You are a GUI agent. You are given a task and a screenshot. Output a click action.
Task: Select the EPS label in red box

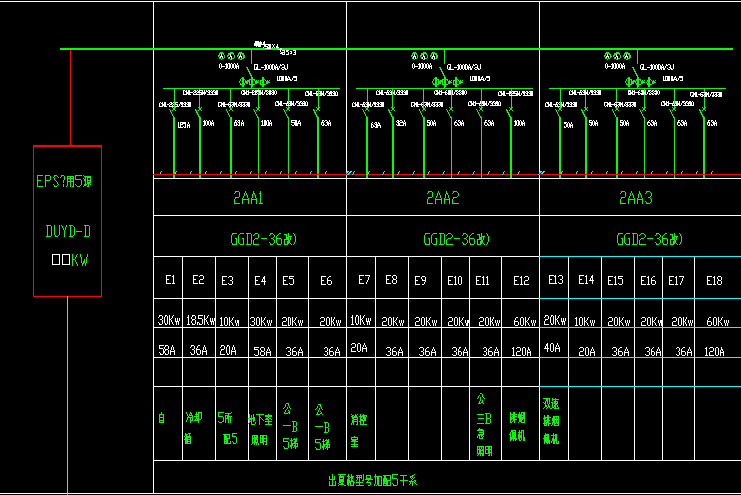pyautogui.click(x=64, y=181)
